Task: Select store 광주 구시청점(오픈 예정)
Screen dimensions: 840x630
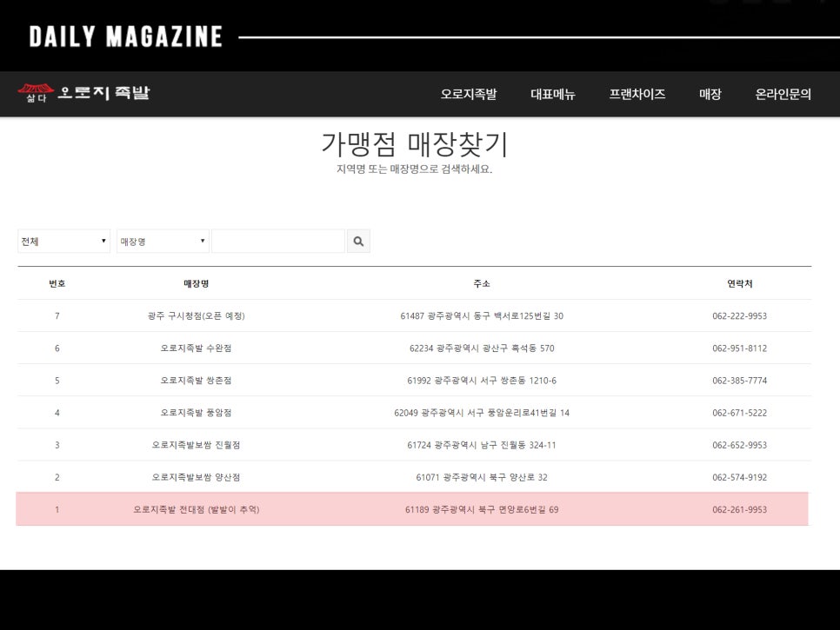Action: [196, 315]
